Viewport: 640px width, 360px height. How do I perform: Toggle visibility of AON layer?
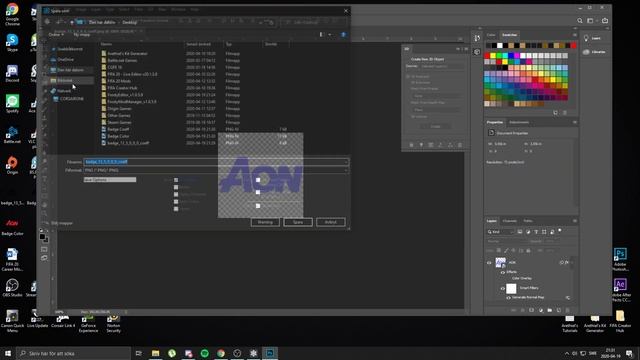(489, 263)
